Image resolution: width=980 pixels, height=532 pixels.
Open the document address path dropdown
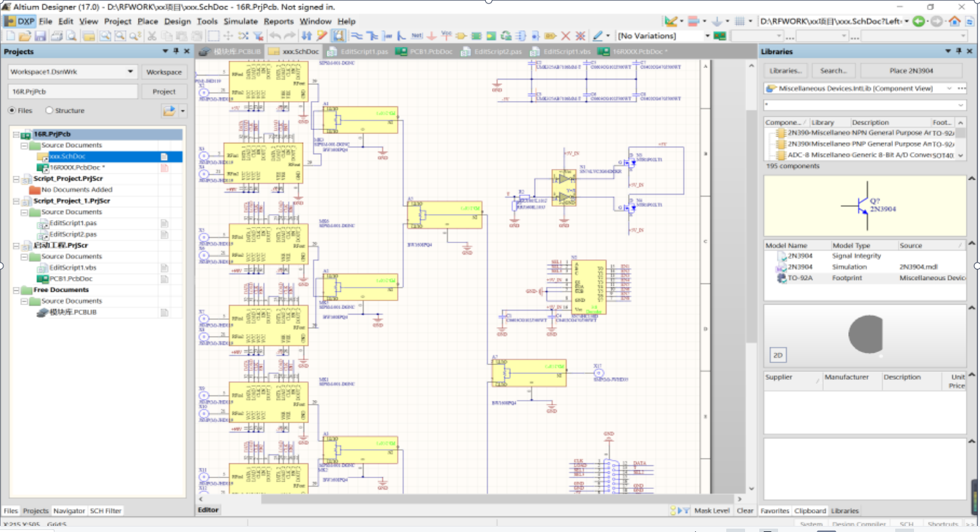tap(908, 22)
